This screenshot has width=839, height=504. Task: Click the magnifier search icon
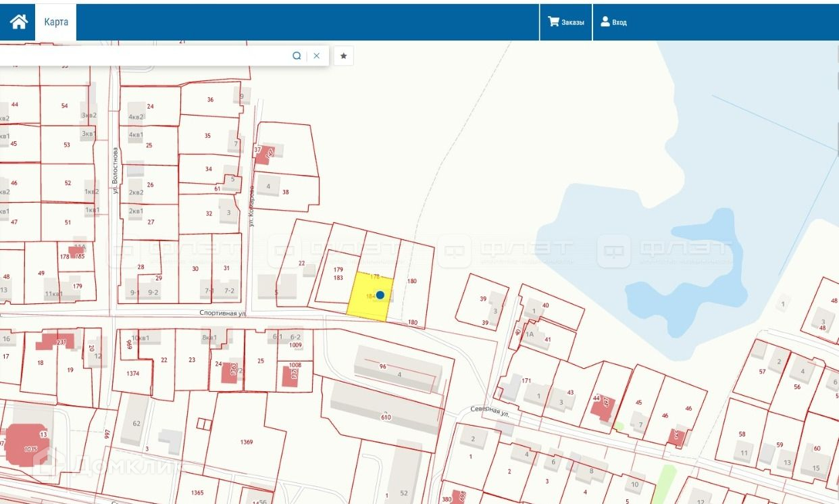coord(297,56)
